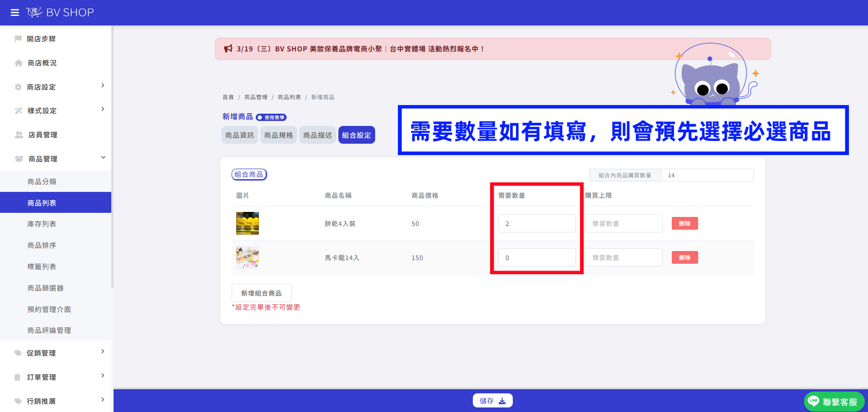Switch to the 商品資訊 tab
This screenshot has height=412, width=868.
click(240, 135)
